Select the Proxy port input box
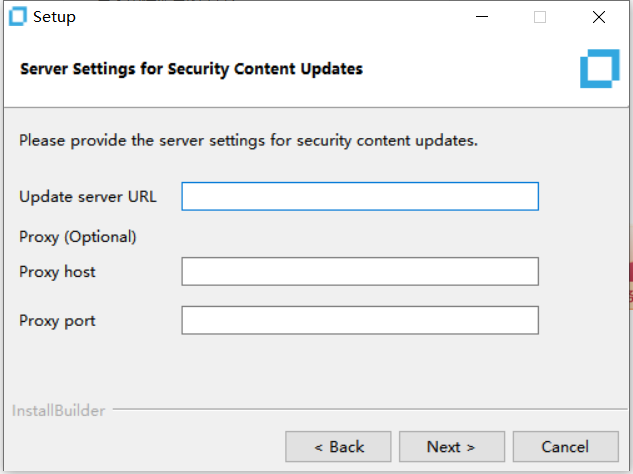This screenshot has width=633, height=474. [360, 320]
